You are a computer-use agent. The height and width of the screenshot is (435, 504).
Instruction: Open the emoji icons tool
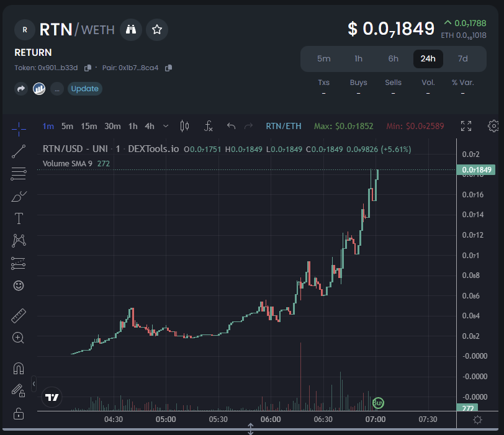(19, 285)
